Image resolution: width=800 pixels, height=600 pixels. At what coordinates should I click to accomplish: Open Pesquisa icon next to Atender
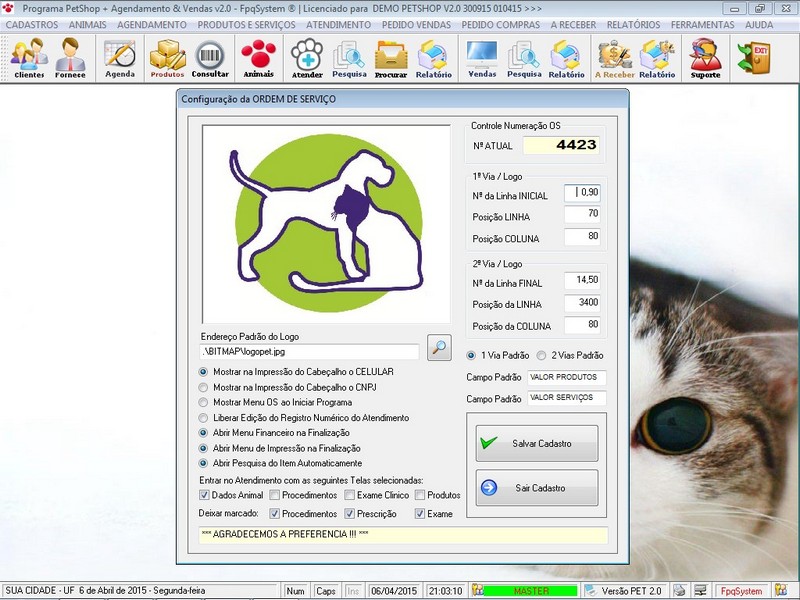(x=349, y=58)
